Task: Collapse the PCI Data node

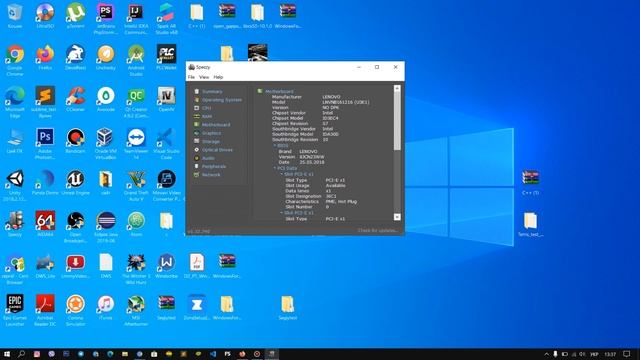Action: [275, 168]
